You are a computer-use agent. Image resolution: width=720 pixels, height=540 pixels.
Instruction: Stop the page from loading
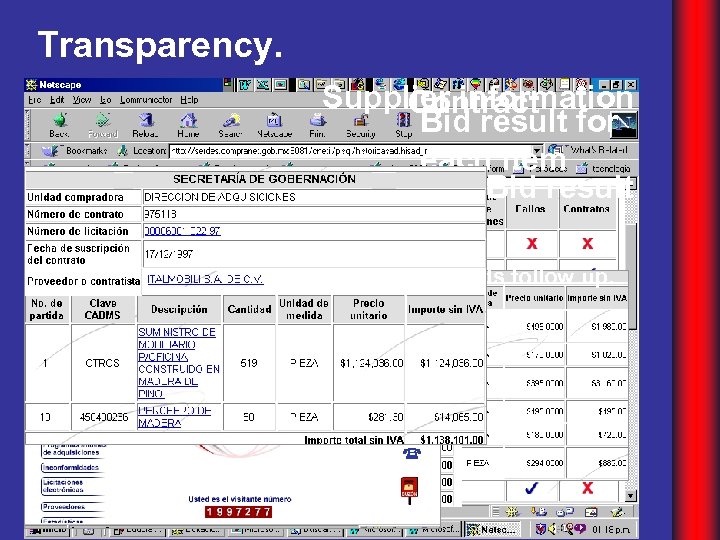coord(404,125)
